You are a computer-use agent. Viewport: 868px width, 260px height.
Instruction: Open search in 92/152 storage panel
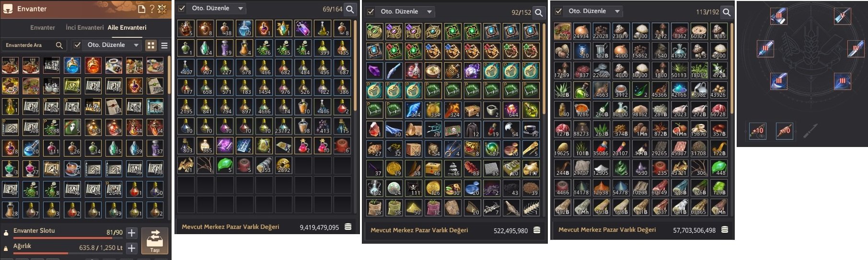[x=539, y=12]
